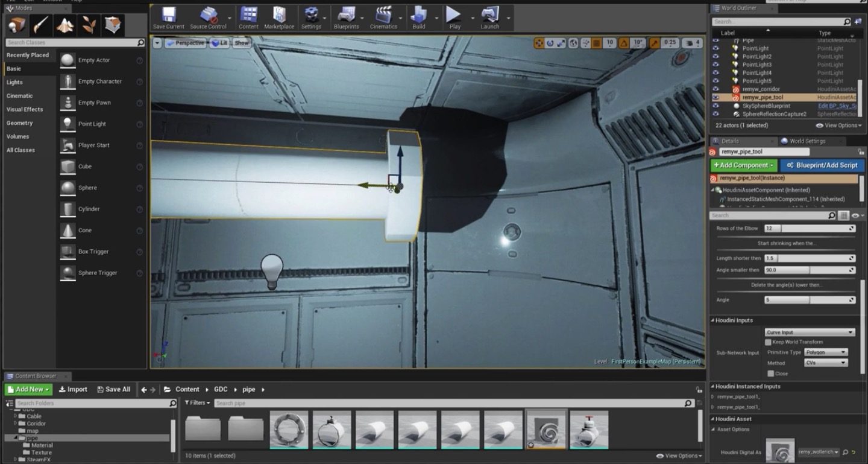Click Save Current in the toolbar

[169, 17]
